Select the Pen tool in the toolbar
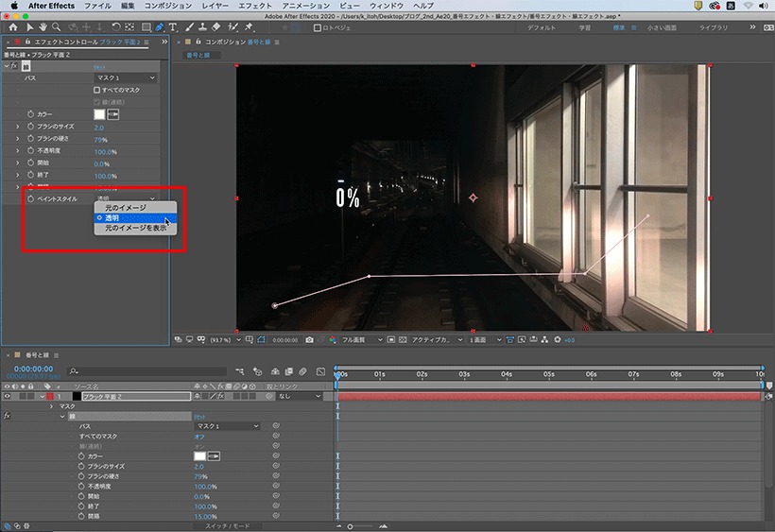The width and height of the screenshot is (775, 532). (159, 27)
